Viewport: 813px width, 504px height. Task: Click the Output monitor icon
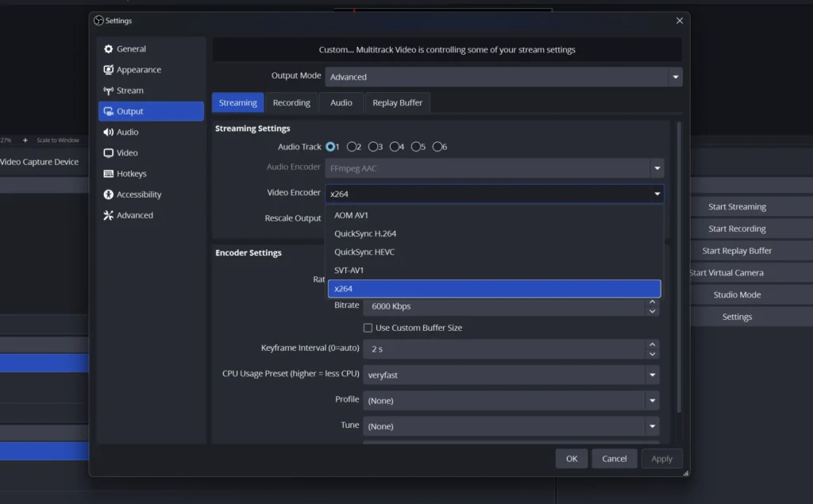(x=108, y=111)
